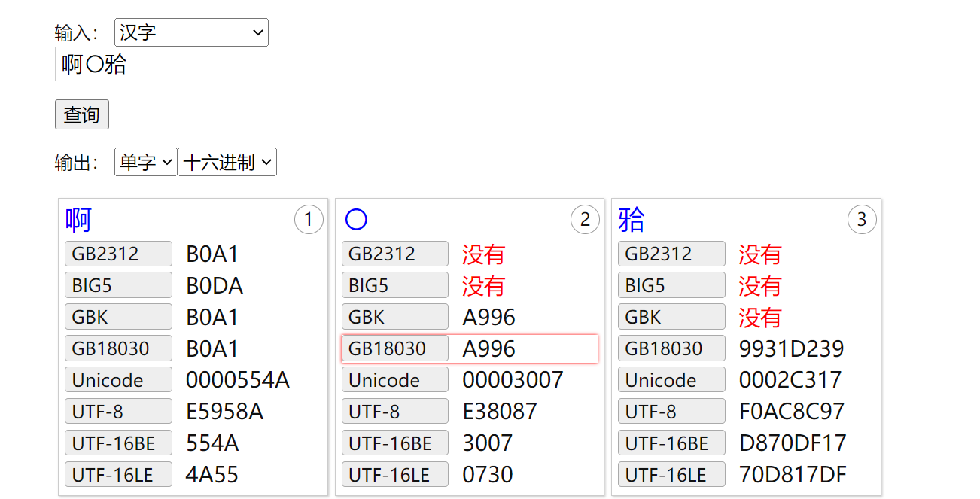Select the red 没有 in card 3's GBK row

pos(760,318)
